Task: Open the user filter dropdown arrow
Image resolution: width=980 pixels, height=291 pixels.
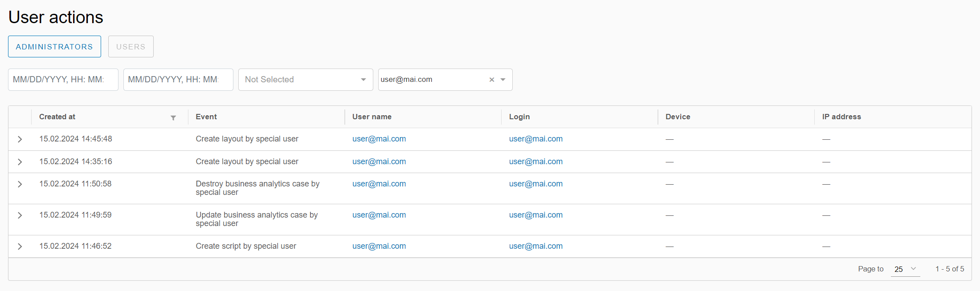Action: pos(503,80)
